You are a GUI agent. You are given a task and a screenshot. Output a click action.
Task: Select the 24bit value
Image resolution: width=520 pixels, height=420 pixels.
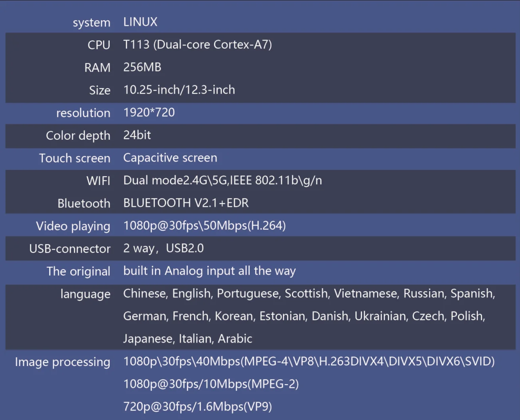tap(137, 135)
